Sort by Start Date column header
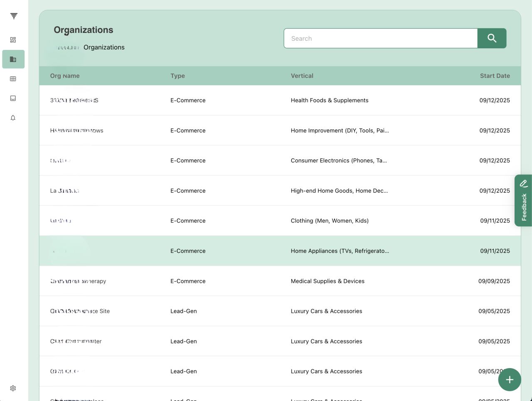Image resolution: width=532 pixels, height=401 pixels. click(x=495, y=76)
